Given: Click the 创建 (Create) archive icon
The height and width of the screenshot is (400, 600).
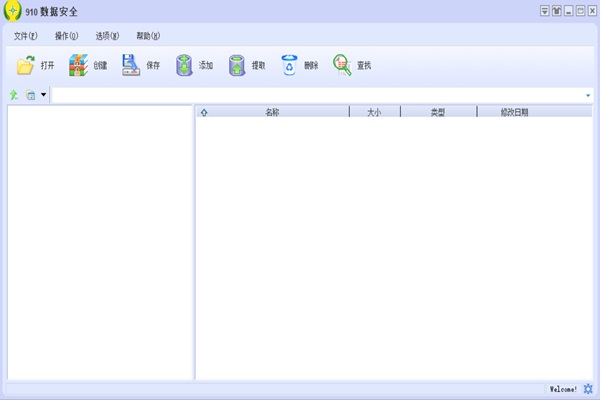Looking at the screenshot, I should pyautogui.click(x=79, y=66).
